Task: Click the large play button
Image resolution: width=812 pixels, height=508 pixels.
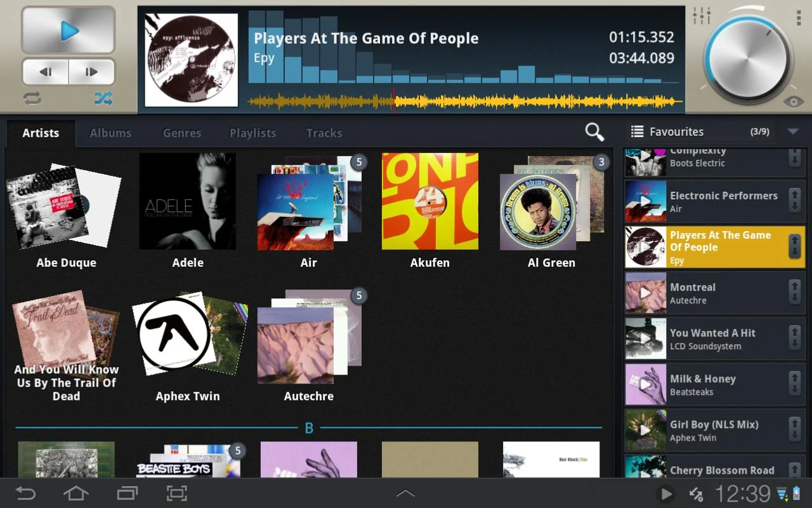Action: (x=69, y=30)
